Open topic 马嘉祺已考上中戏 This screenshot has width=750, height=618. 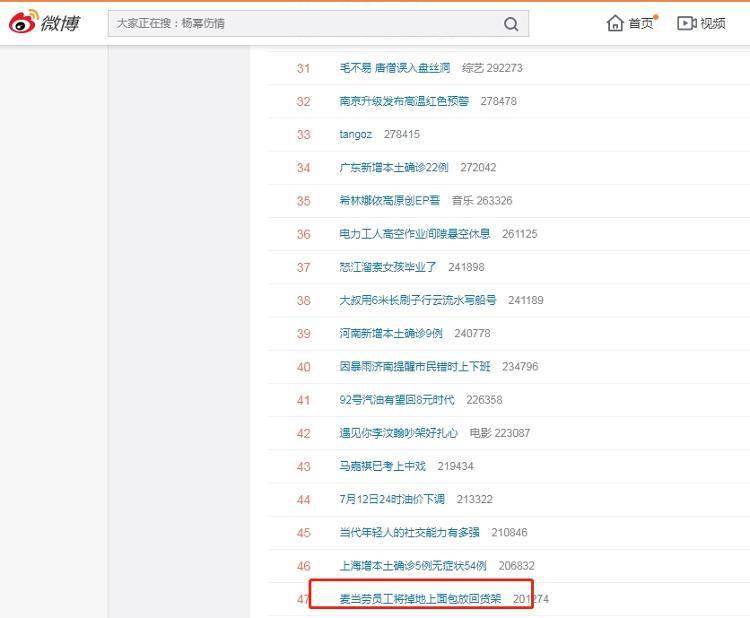pyautogui.click(x=382, y=466)
